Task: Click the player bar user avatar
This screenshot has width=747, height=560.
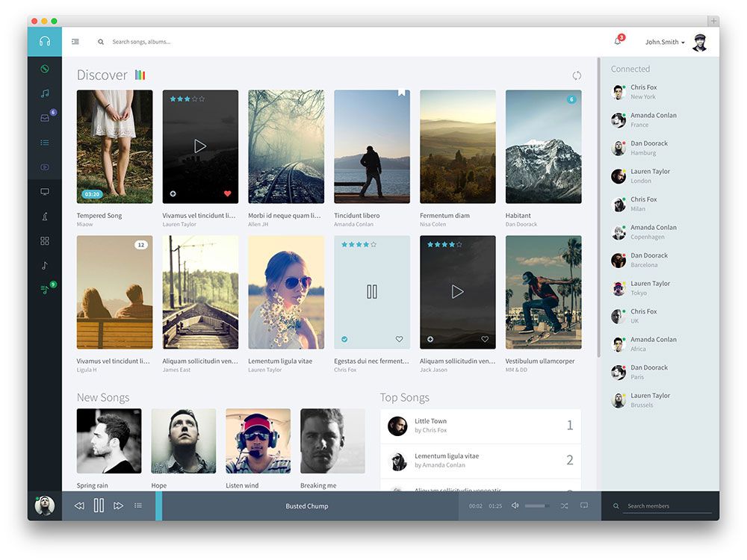Action: [45, 505]
